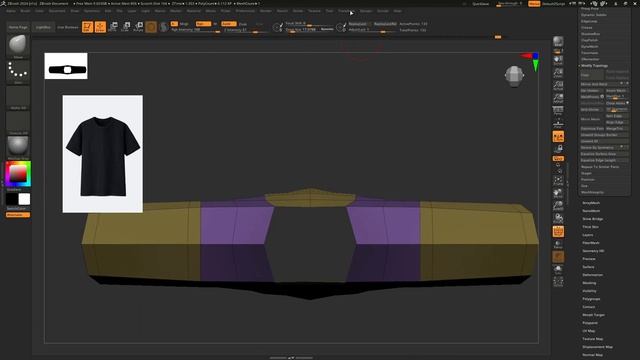Image resolution: width=640 pixels, height=360 pixels.
Task: Activate Draw mode button
Action: 100,27
